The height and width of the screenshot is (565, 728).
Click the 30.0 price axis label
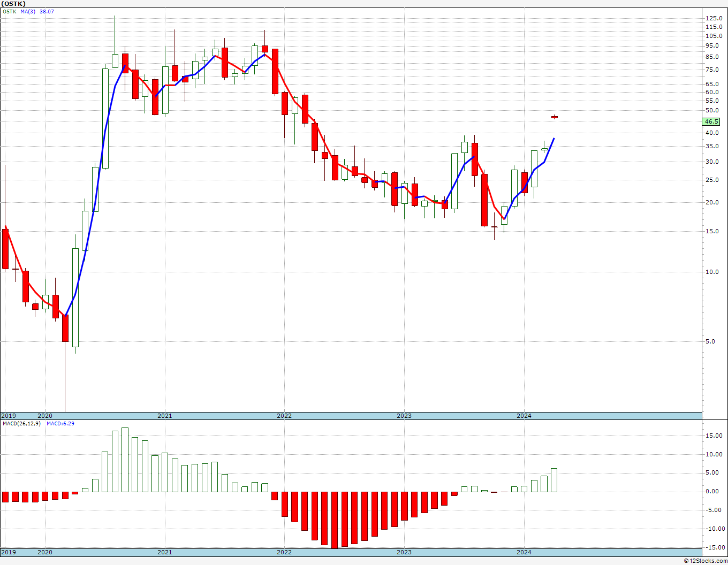coord(712,162)
